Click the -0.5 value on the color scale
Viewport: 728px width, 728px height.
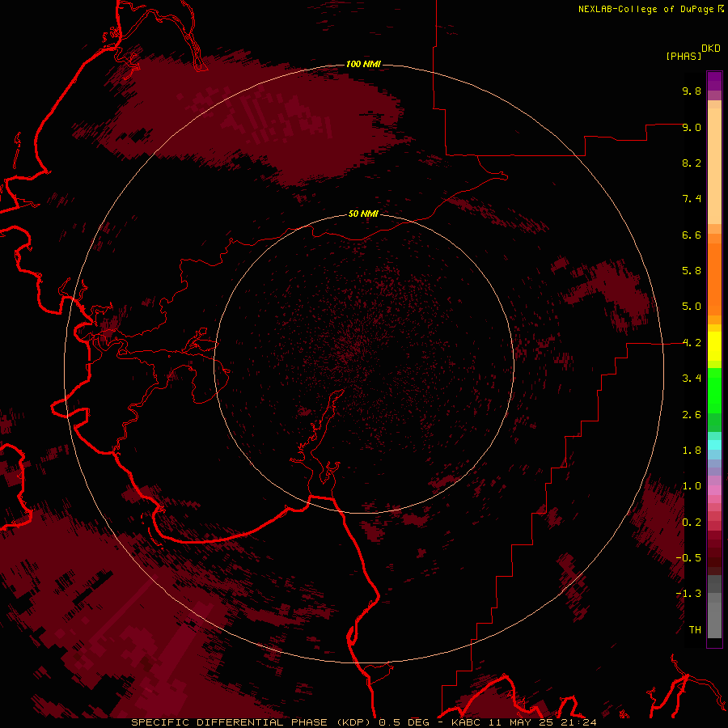click(688, 558)
